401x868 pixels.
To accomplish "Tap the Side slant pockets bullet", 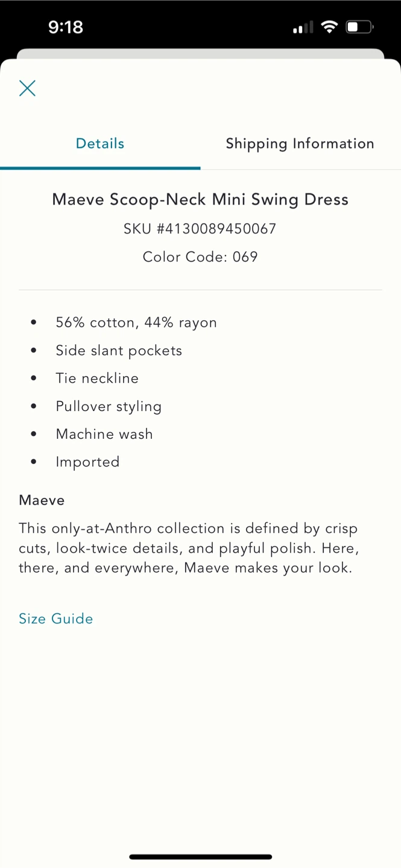I will [119, 350].
